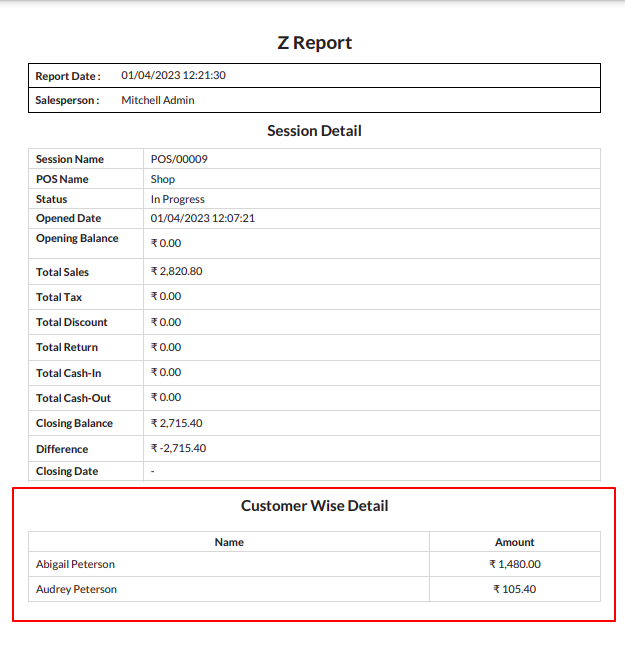
Task: Click POS name value Shop
Action: 163,179
